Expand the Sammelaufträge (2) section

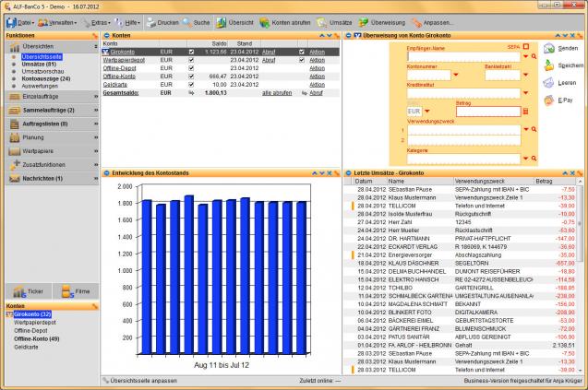[53, 110]
